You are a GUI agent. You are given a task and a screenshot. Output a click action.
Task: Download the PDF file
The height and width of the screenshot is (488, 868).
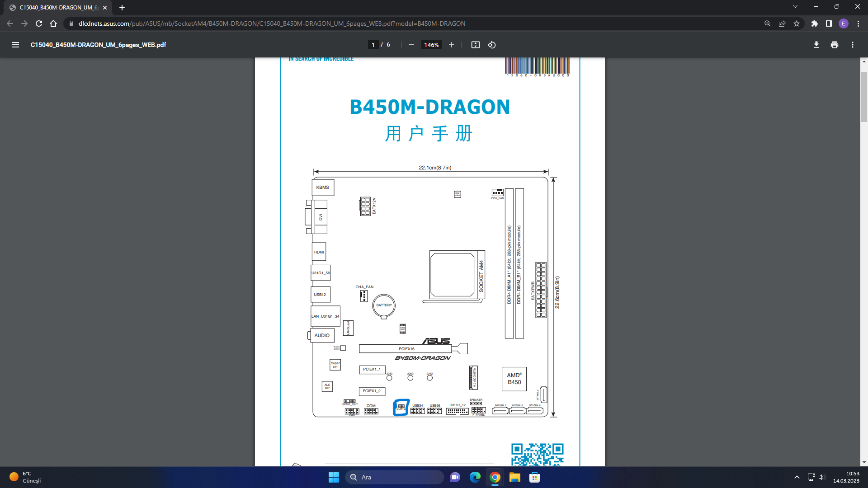816,45
